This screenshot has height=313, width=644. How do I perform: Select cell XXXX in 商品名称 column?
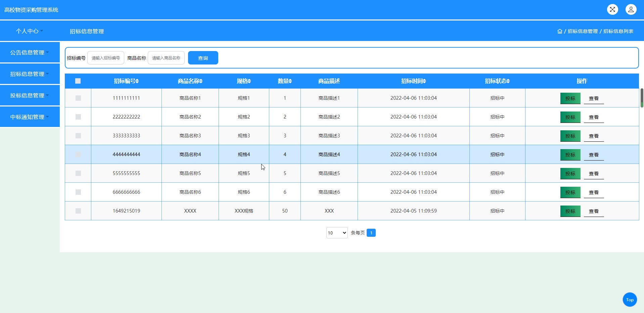point(190,211)
